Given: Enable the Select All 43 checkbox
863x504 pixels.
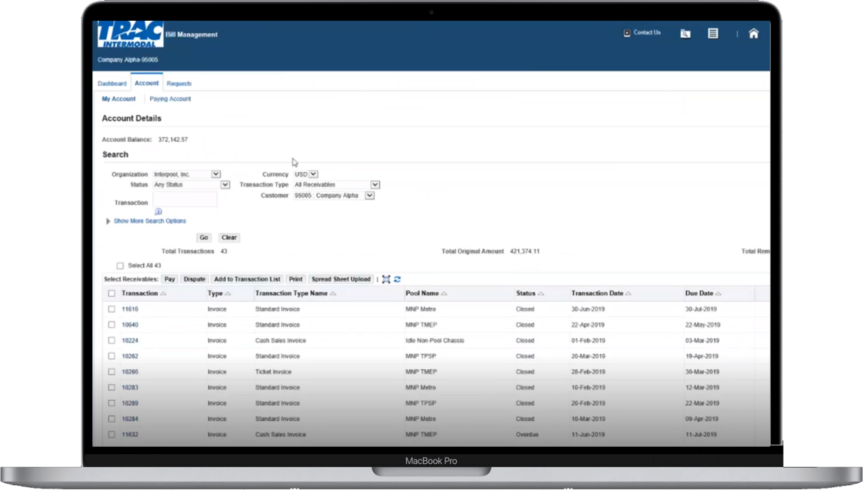Looking at the screenshot, I should (120, 265).
